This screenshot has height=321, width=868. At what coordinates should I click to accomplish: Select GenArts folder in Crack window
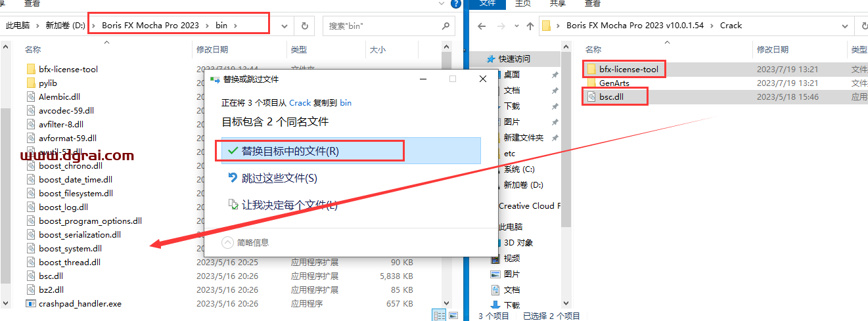pos(614,83)
